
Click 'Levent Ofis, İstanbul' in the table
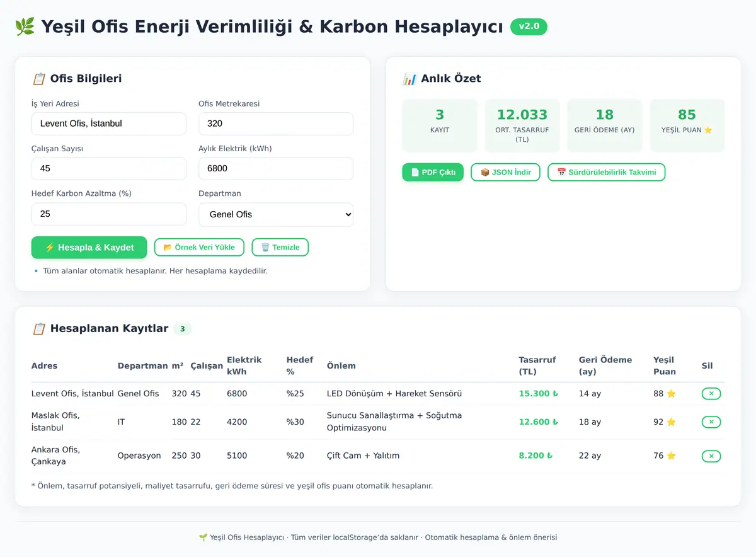click(72, 394)
